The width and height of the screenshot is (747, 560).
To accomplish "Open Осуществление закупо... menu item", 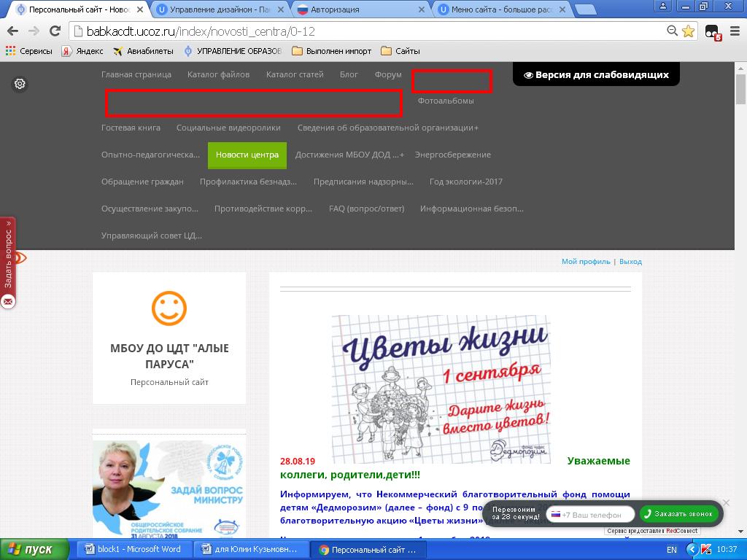I will click(150, 209).
